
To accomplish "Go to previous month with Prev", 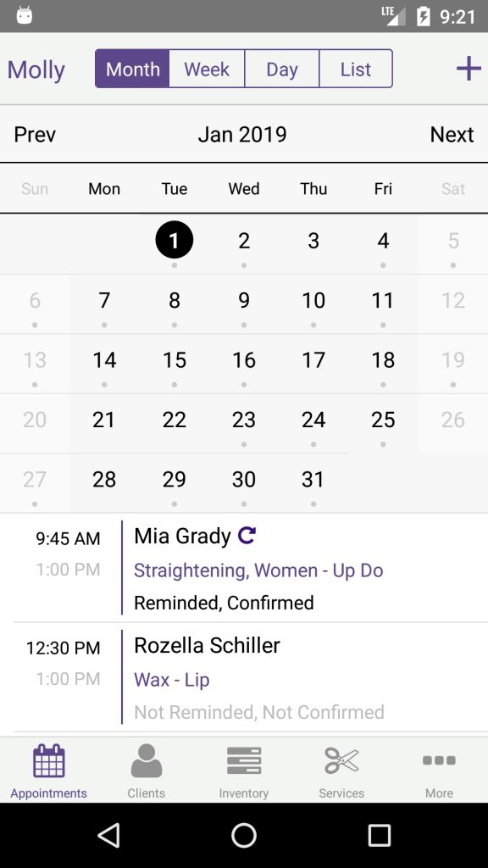I will 35,135.
